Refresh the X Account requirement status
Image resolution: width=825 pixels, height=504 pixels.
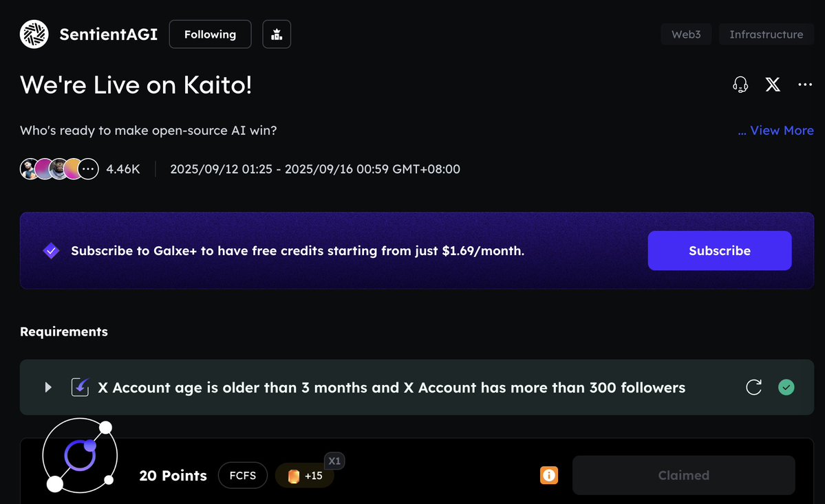[753, 387]
